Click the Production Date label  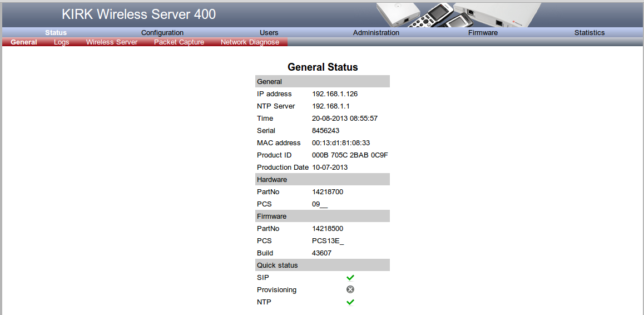(x=283, y=168)
